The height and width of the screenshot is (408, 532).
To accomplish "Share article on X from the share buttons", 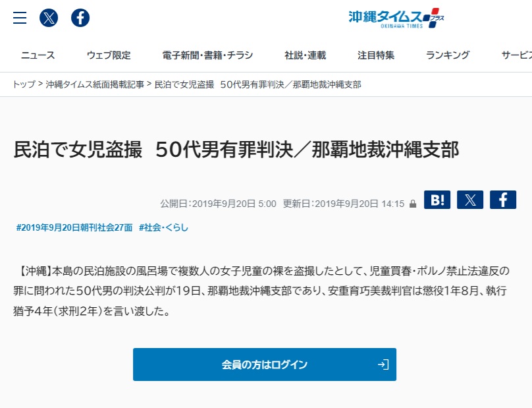I will tap(470, 200).
